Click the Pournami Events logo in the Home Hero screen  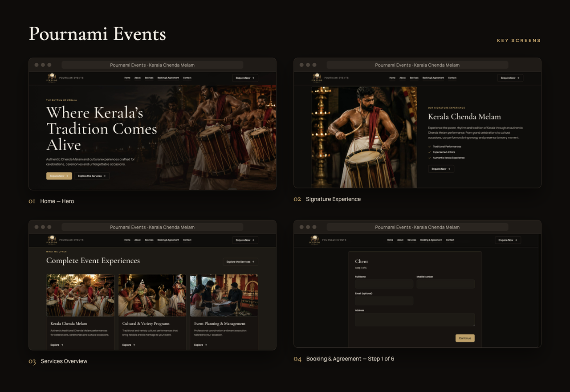[53, 78]
